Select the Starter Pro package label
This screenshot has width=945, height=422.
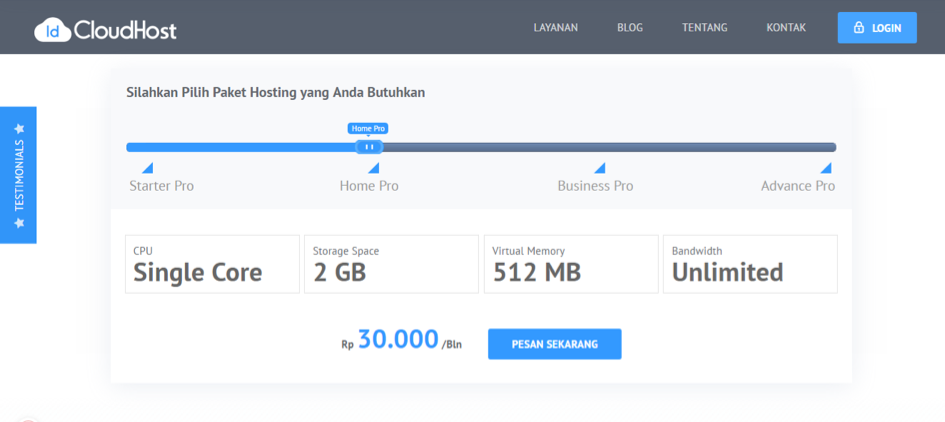click(x=162, y=186)
